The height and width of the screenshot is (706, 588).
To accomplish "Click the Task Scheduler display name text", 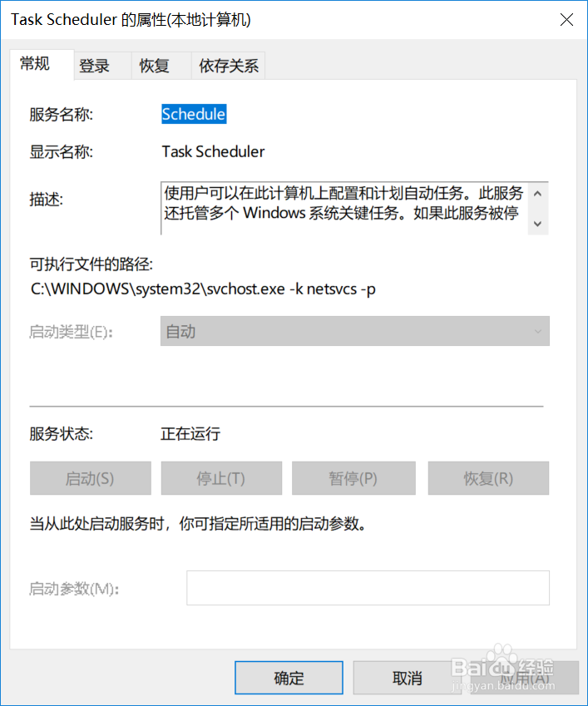I will [x=213, y=151].
